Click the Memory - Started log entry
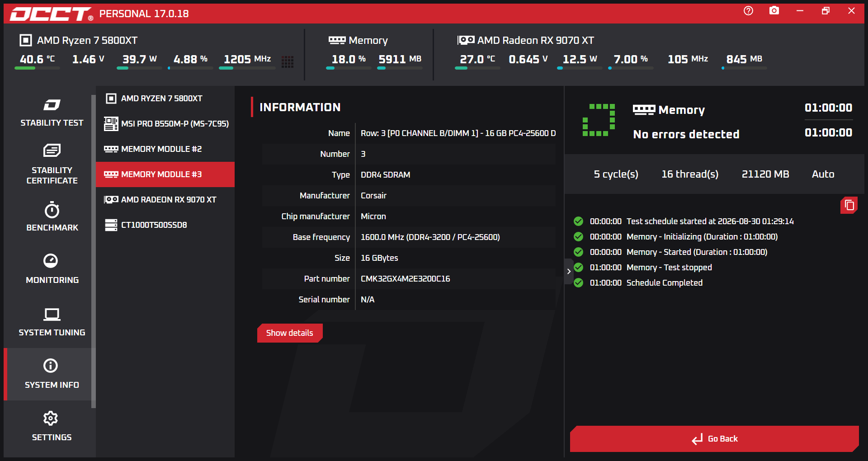This screenshot has width=868, height=461. click(697, 252)
